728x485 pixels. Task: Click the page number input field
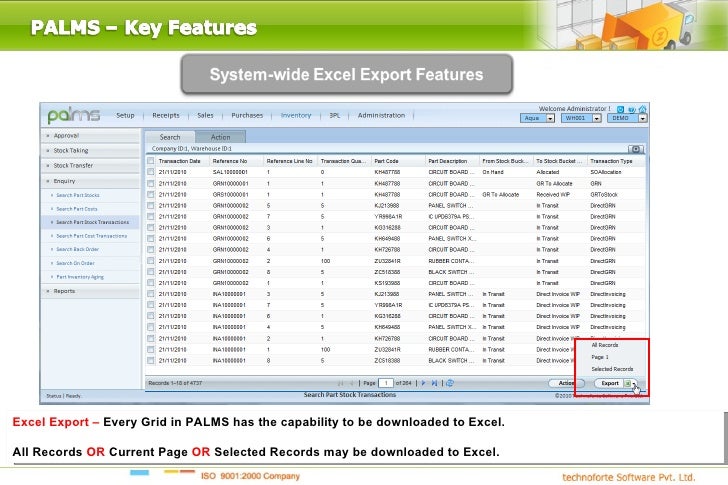[385, 383]
